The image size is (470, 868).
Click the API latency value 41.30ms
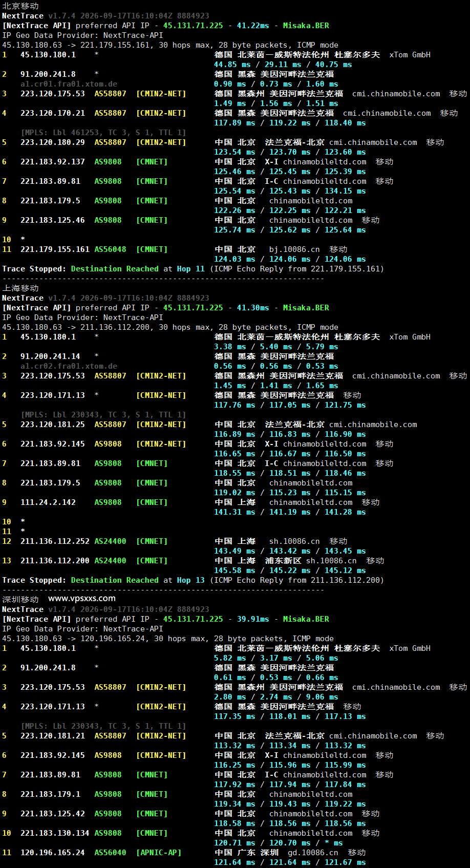(x=253, y=308)
